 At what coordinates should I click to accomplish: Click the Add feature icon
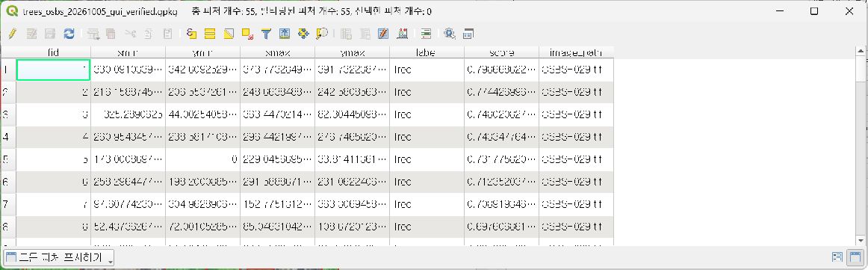(93, 34)
